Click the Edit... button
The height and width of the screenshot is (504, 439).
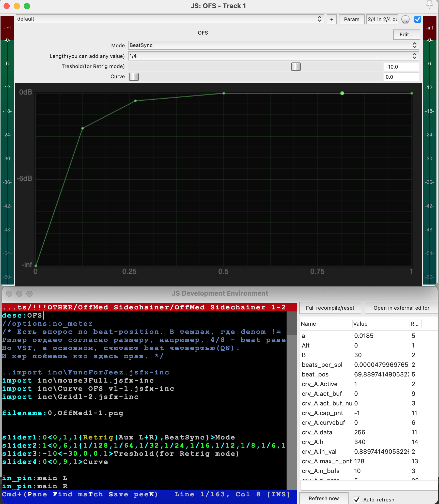(406, 35)
